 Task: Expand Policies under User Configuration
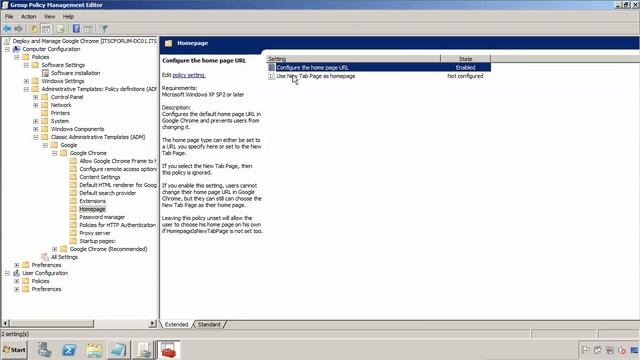pyautogui.click(x=17, y=281)
